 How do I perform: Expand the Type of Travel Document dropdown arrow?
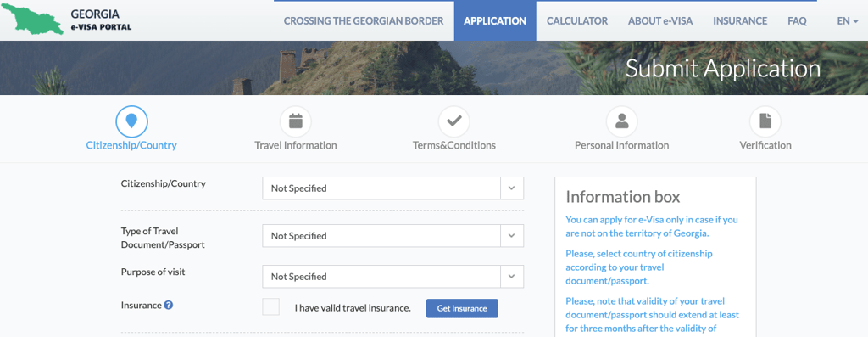pos(511,236)
